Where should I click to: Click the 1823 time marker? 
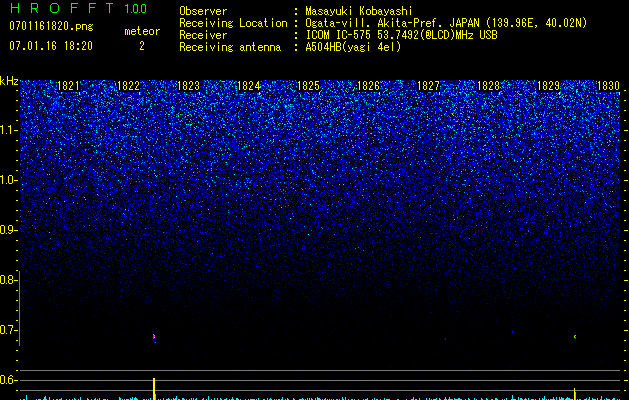(x=188, y=86)
